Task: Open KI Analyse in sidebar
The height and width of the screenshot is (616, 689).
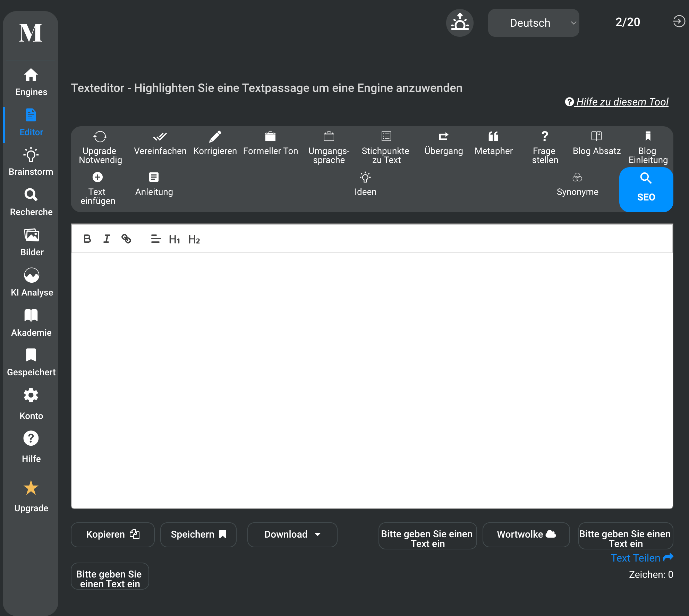Action: [32, 283]
